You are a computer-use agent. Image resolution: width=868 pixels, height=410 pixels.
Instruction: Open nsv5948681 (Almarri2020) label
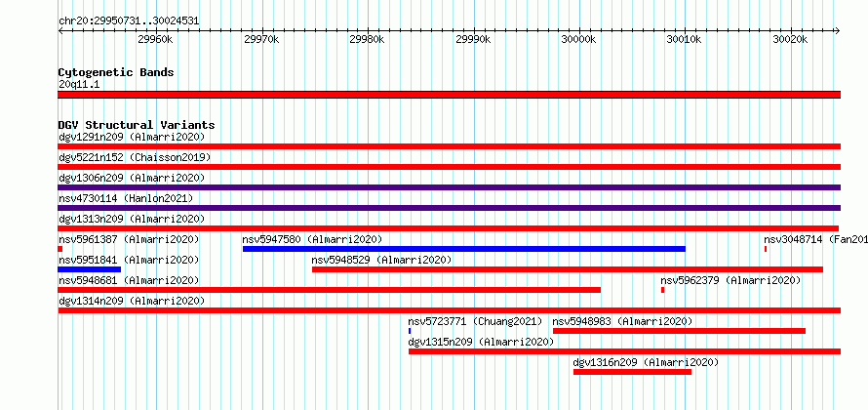pos(129,280)
